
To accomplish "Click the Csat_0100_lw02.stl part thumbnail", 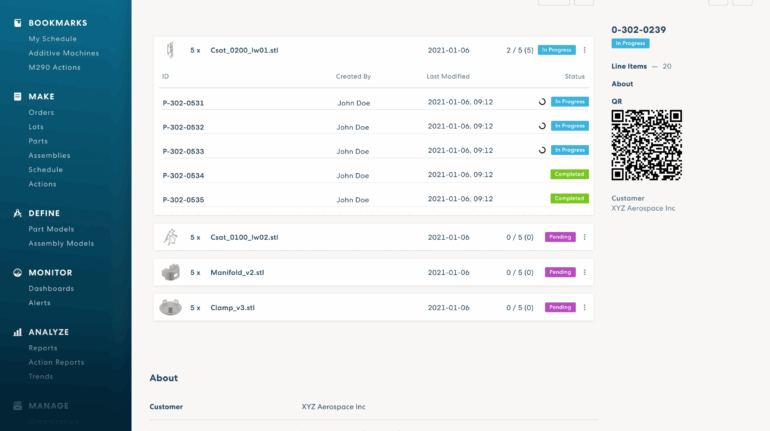I will (170, 237).
